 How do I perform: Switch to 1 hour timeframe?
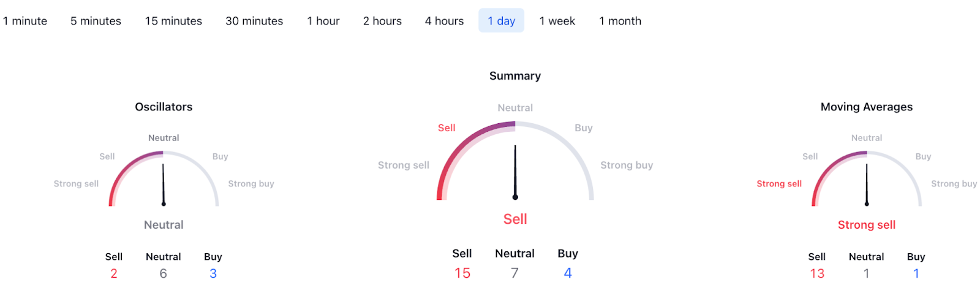click(x=323, y=21)
